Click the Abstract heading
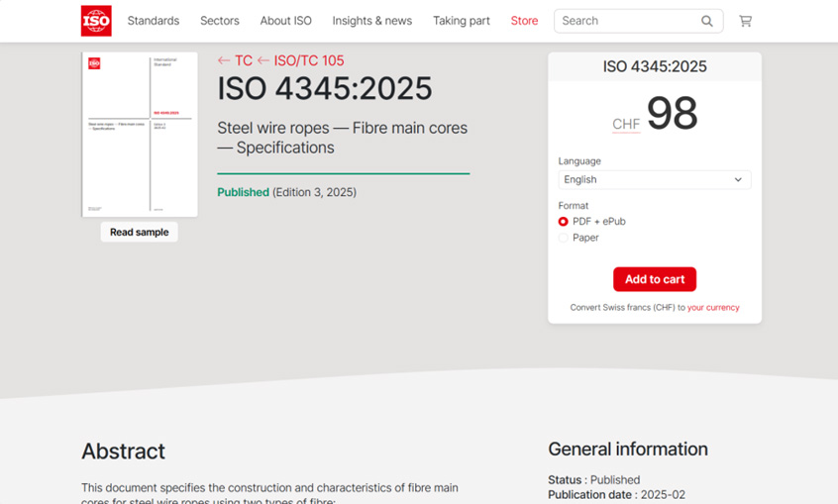838x504 pixels. click(124, 452)
